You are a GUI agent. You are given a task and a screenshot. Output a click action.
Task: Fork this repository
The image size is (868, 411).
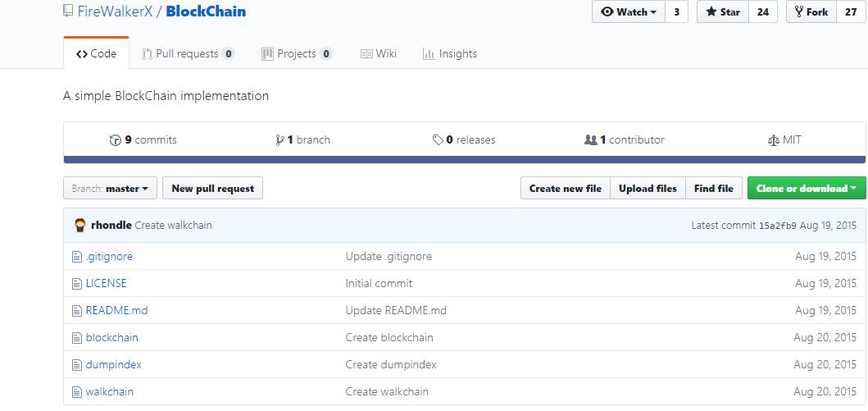tap(811, 11)
